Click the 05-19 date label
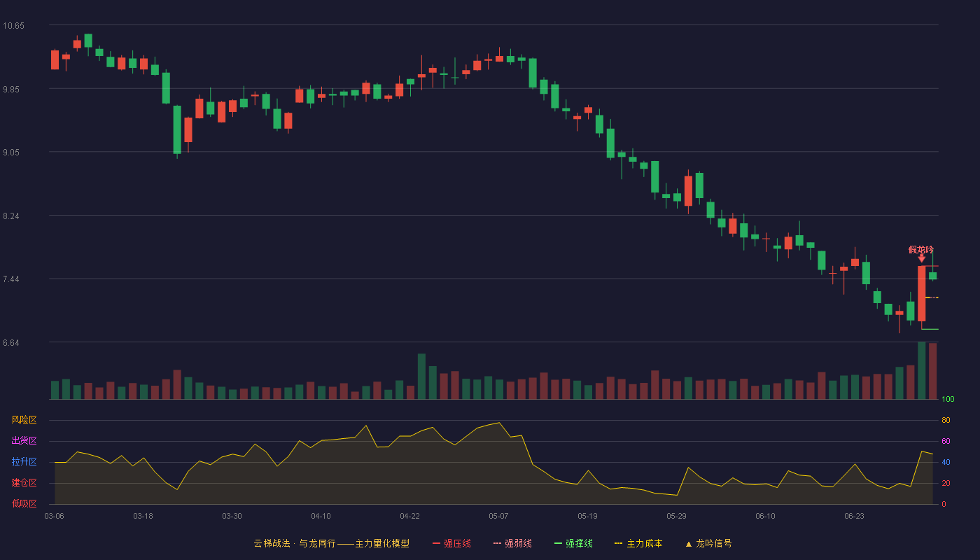This screenshot has width=980, height=560. click(587, 516)
